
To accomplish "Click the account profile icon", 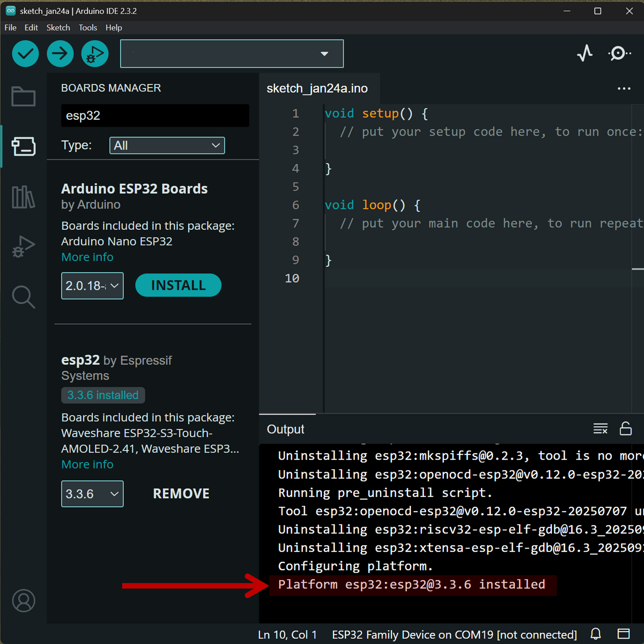I will [x=23, y=600].
